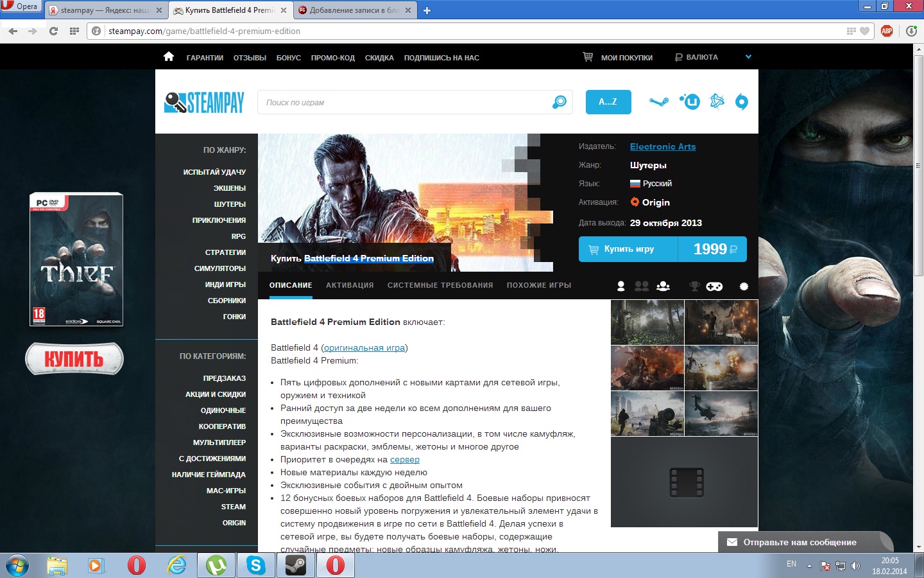The height and width of the screenshot is (578, 924).
Task: Open Skype from the taskbar
Action: pyautogui.click(x=255, y=566)
